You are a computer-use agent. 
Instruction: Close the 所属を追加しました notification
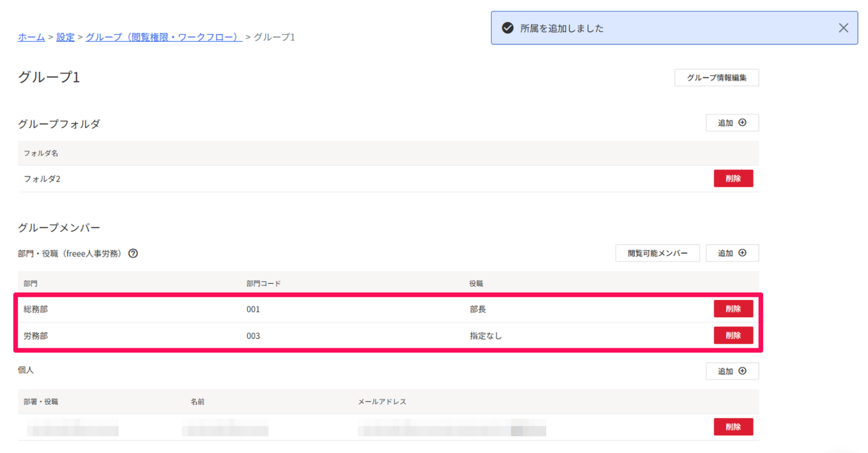[x=843, y=28]
